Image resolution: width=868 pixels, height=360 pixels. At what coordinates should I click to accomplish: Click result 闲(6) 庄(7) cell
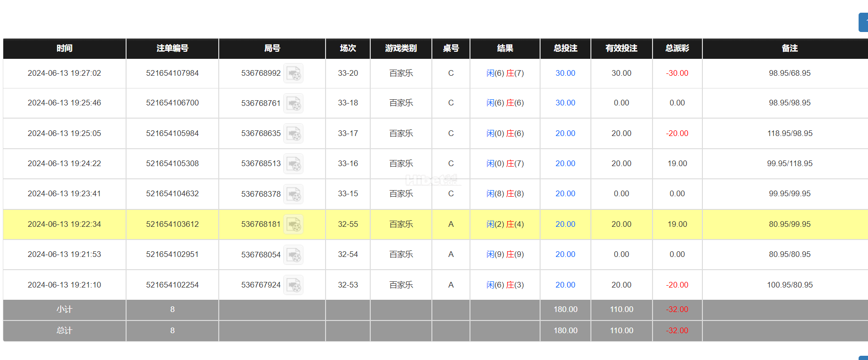tap(505, 73)
